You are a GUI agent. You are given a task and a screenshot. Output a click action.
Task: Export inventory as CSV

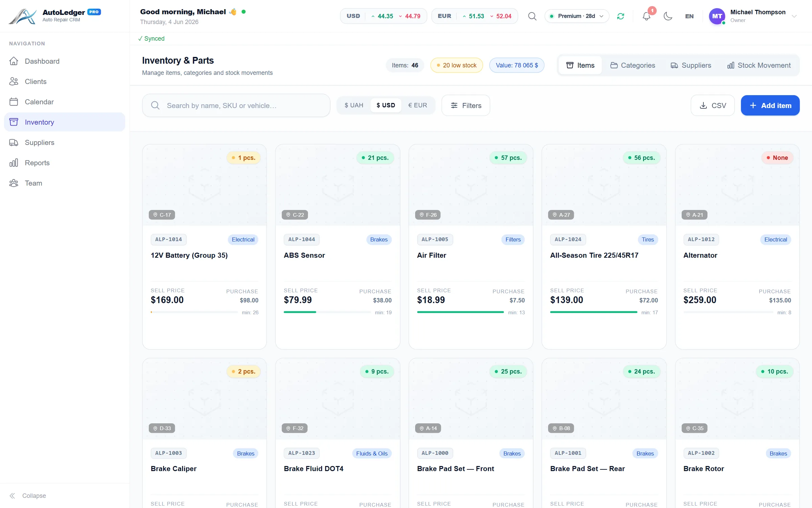point(713,105)
